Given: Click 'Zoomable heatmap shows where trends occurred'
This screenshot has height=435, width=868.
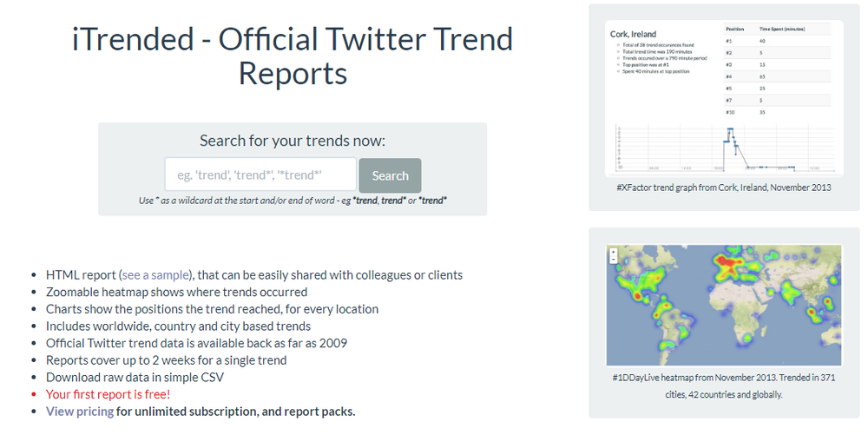Looking at the screenshot, I should [x=176, y=292].
